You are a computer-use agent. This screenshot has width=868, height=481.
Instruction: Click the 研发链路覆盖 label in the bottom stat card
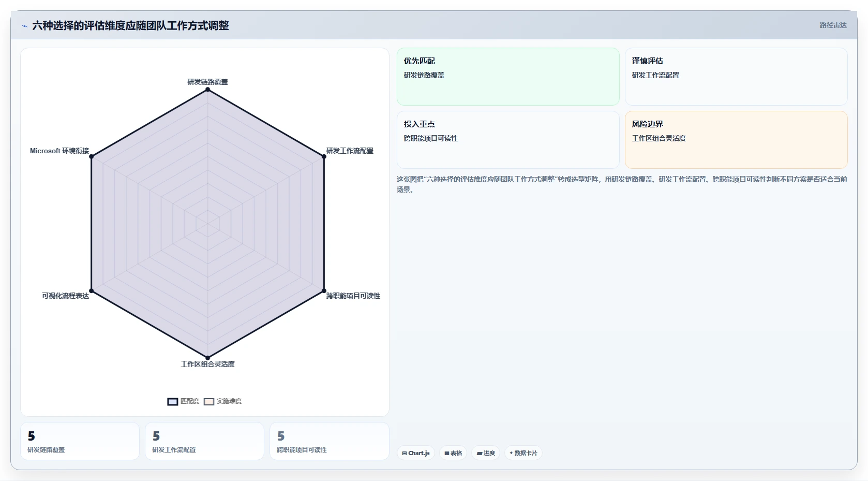[x=46, y=450]
